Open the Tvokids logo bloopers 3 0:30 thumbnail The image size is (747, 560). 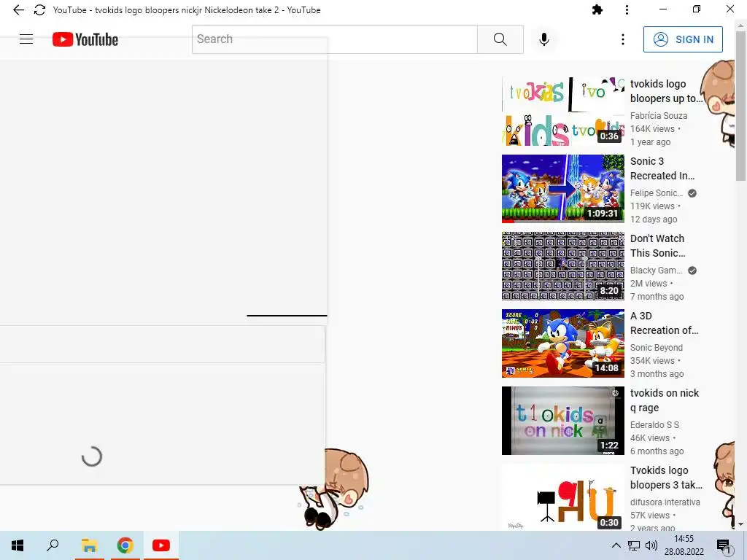[x=562, y=497]
